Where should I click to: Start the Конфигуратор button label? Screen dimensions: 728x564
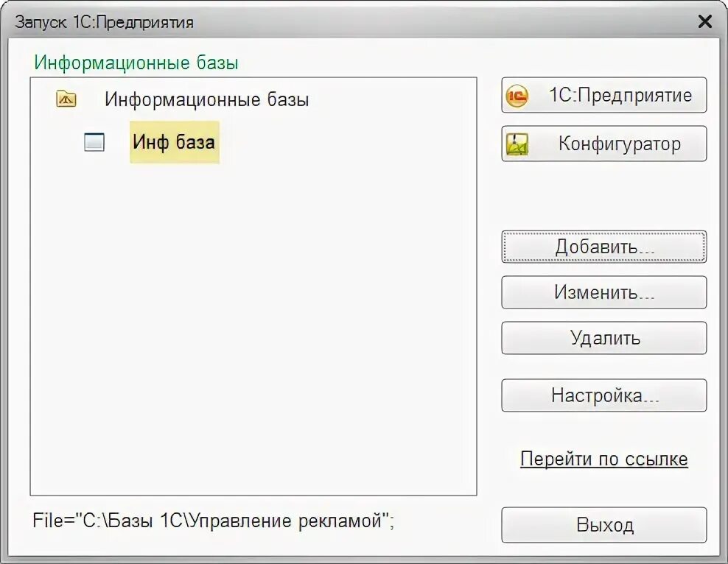click(620, 144)
